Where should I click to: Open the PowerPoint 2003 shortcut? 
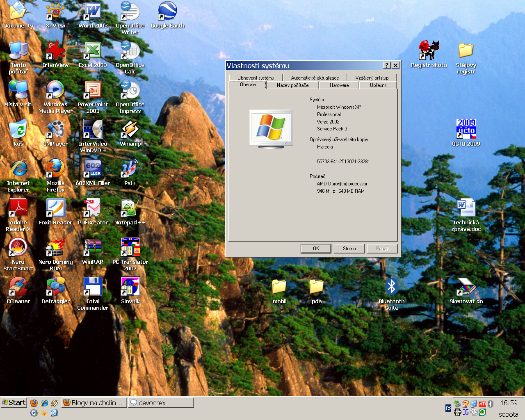(93, 97)
